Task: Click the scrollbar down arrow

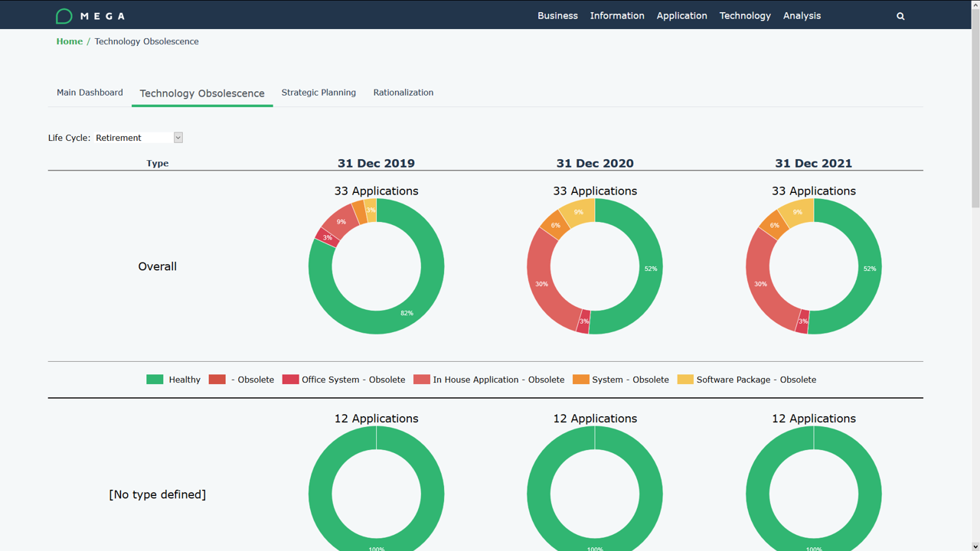Action: (974, 545)
